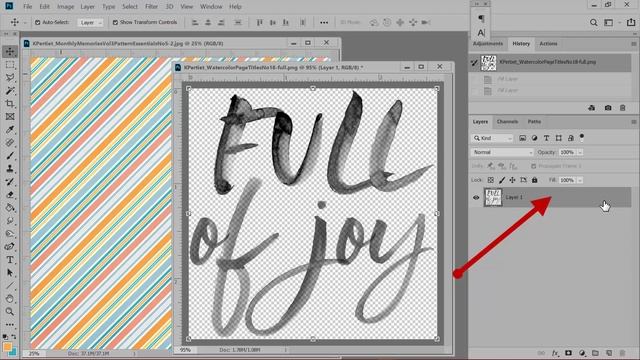Select the Horizontal Type tool
The height and width of the screenshot is (360, 640).
10,260
